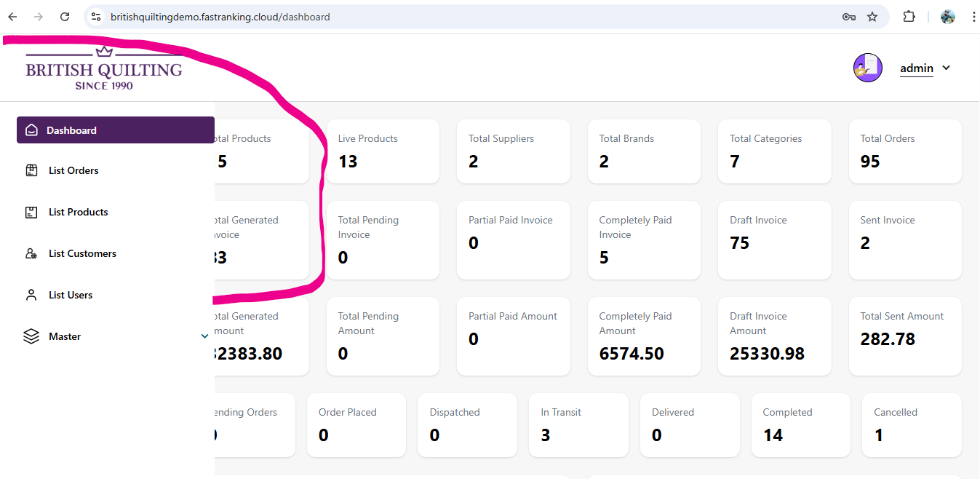Select the Total Orders card

coord(904,151)
